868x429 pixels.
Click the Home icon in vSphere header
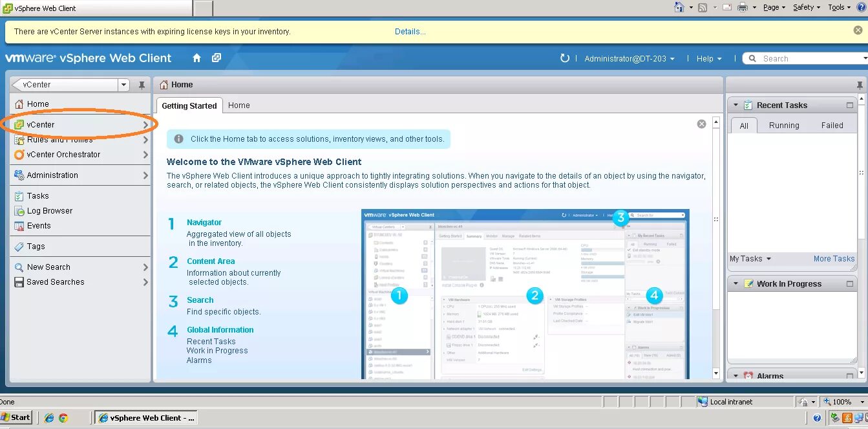197,58
